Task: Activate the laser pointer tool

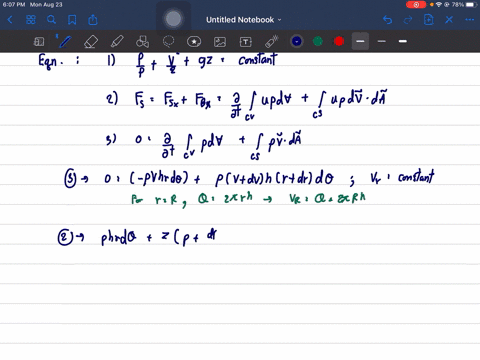Action: point(272,42)
